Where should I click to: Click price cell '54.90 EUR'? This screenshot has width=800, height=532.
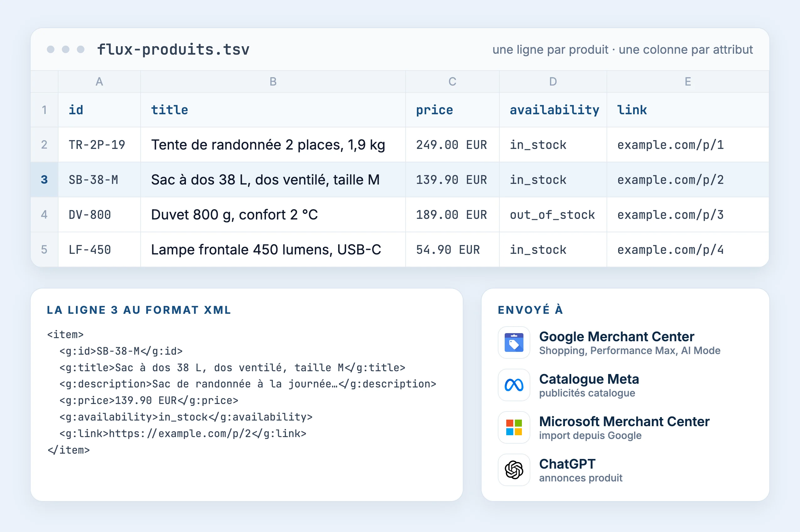(x=452, y=250)
